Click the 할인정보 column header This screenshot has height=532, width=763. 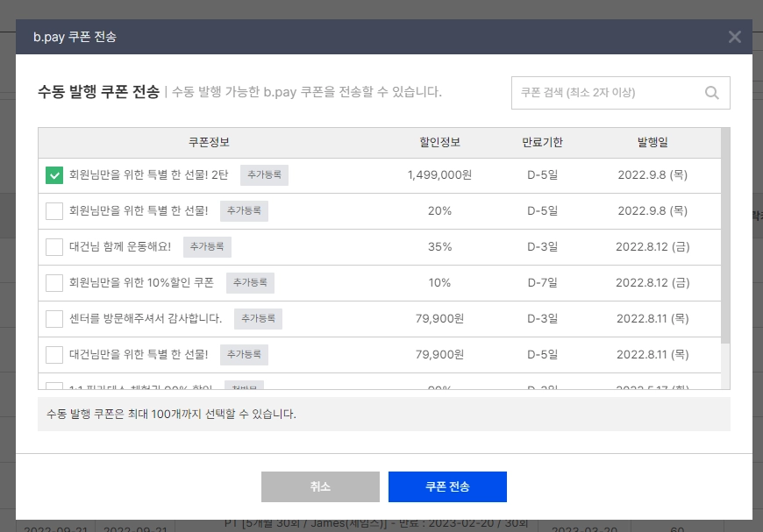click(440, 143)
